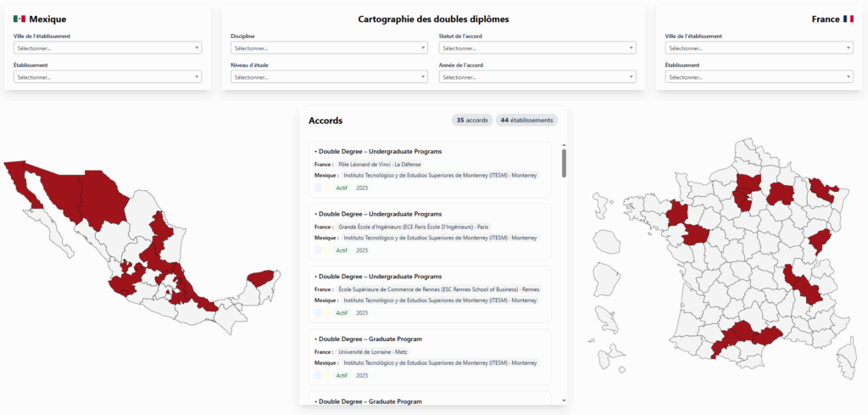Open the Statut de l'accord dropdown
Viewport: 868px width, 415px height.
click(537, 48)
